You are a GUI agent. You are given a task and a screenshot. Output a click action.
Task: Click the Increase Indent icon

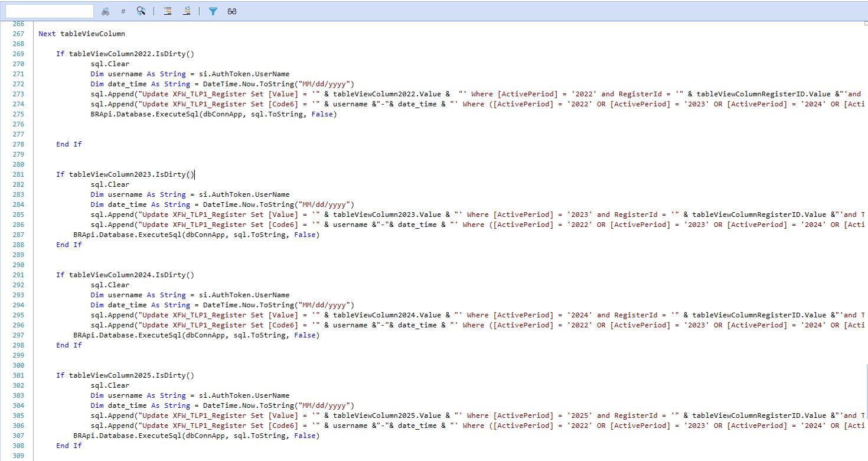(x=167, y=10)
